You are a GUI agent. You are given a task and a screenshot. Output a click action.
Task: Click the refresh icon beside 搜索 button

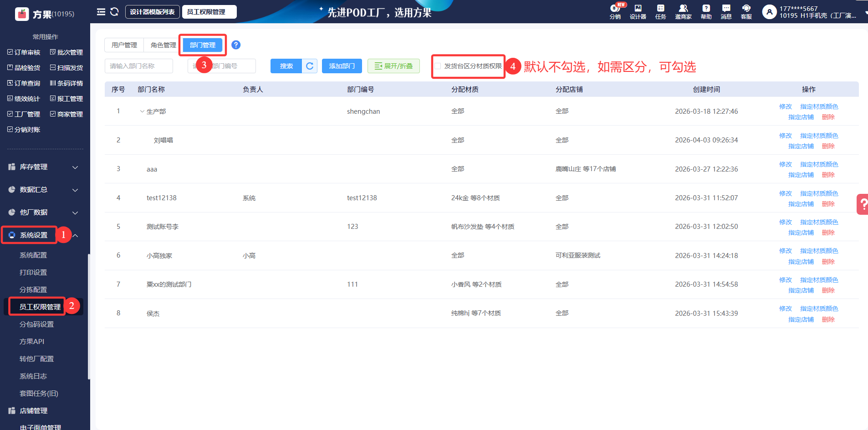pyautogui.click(x=310, y=66)
